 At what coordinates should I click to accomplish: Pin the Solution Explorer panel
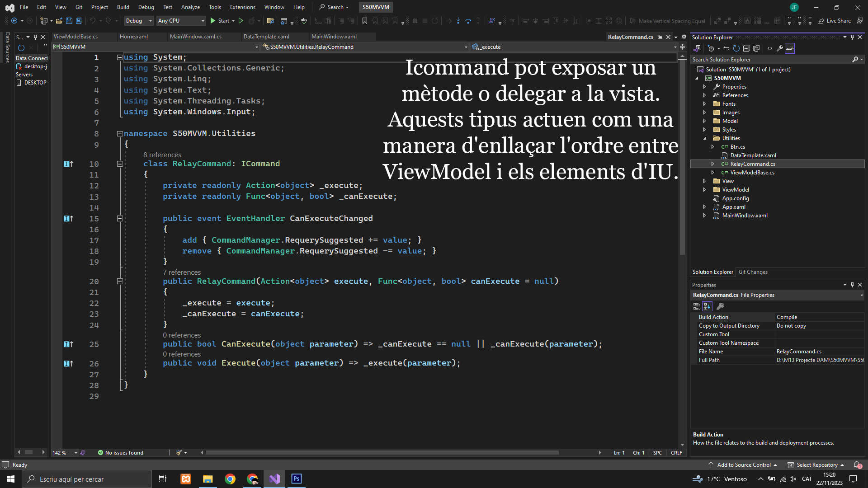coord(852,38)
